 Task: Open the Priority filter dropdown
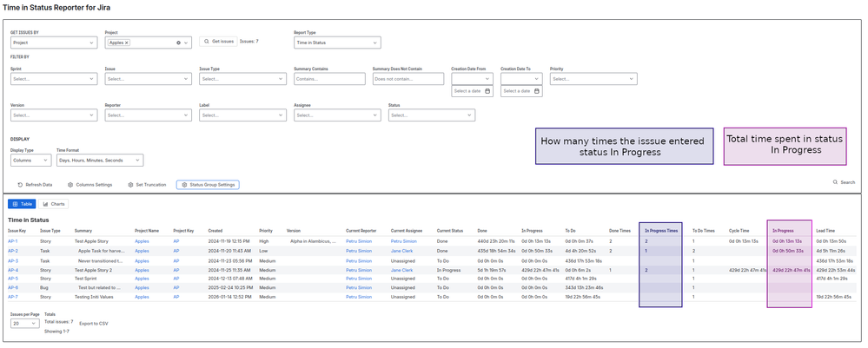point(593,79)
